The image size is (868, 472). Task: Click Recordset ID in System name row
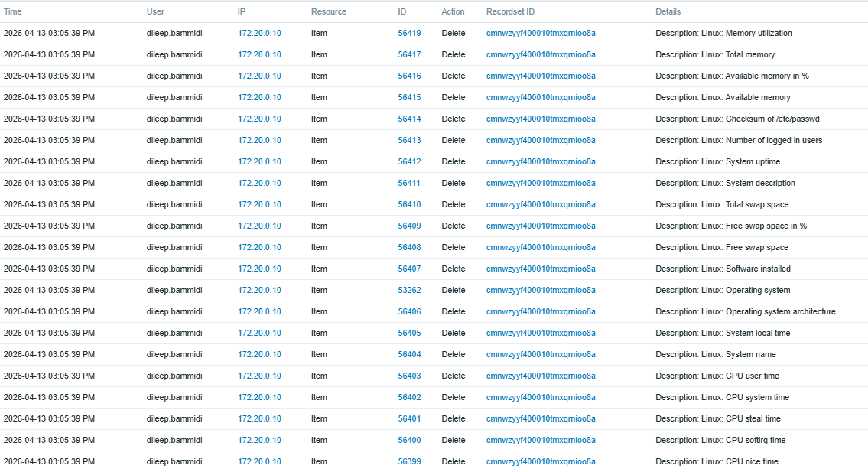541,355
